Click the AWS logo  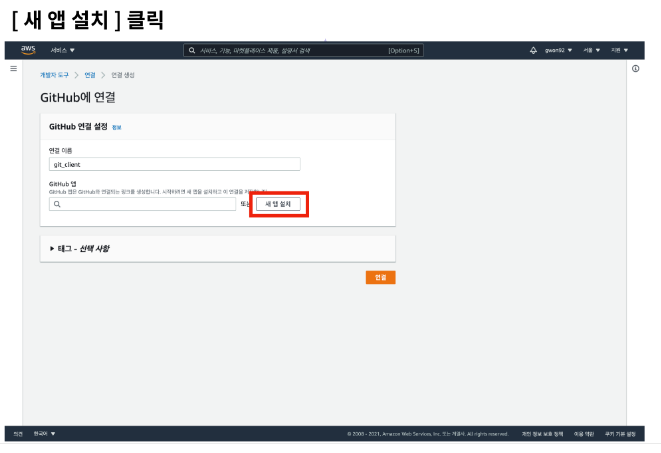28,50
